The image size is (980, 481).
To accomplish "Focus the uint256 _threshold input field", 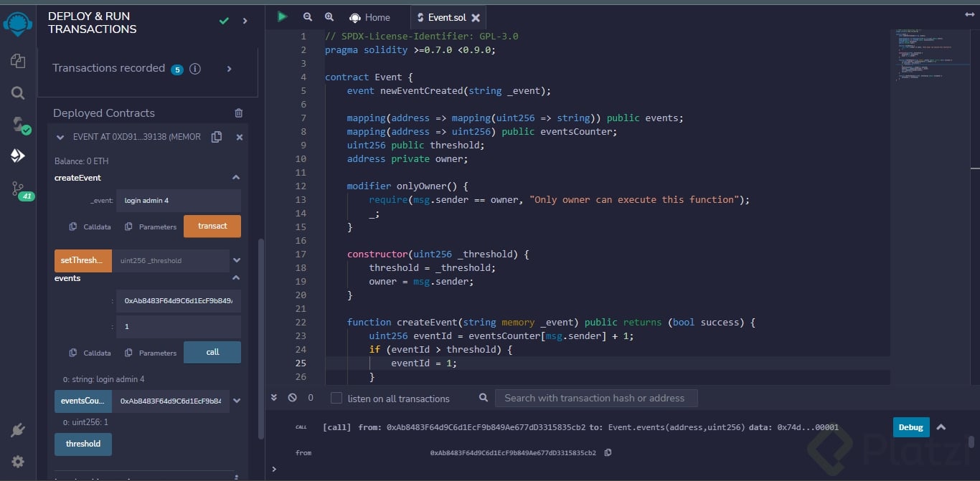I will (x=171, y=261).
